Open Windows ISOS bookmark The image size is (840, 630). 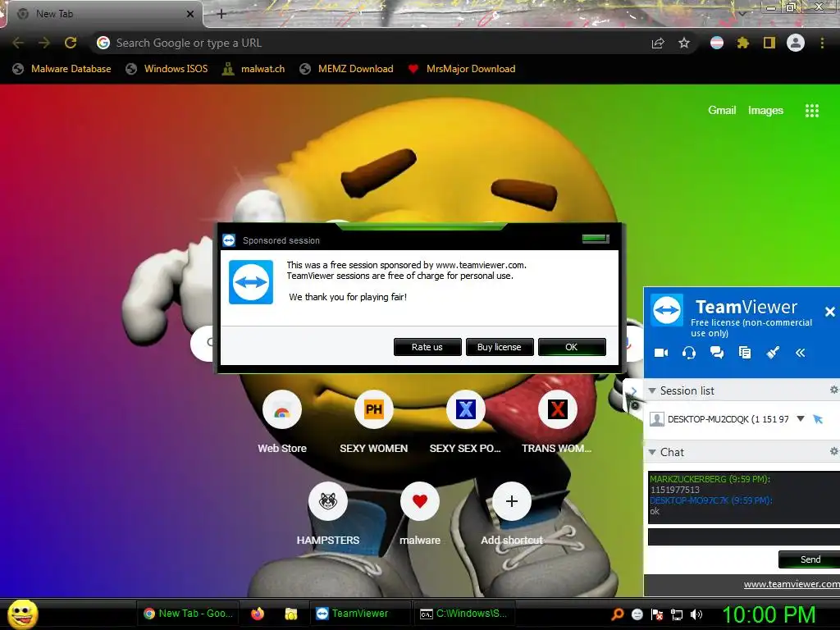point(167,69)
